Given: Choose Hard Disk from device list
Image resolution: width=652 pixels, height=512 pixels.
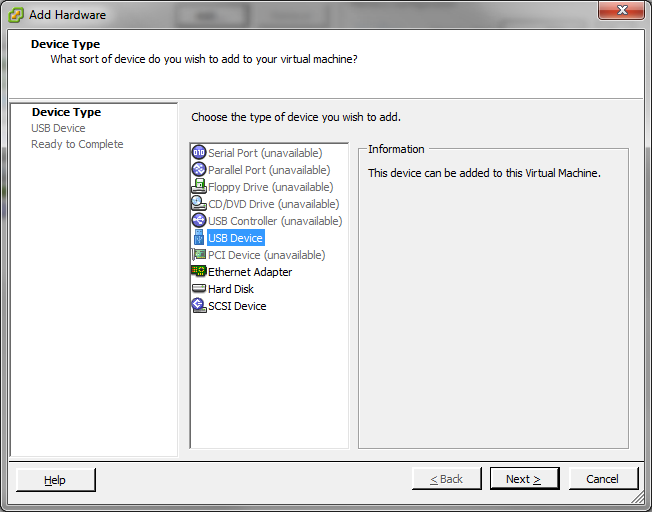Looking at the screenshot, I should 231,289.
